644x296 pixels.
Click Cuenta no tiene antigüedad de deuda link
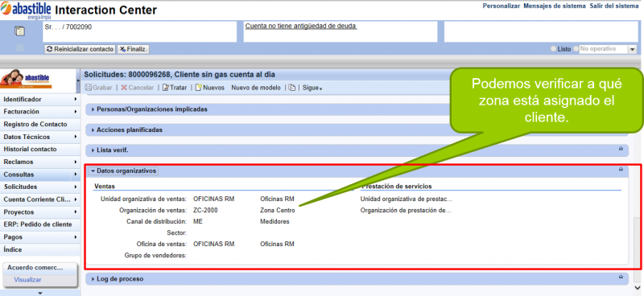point(300,27)
